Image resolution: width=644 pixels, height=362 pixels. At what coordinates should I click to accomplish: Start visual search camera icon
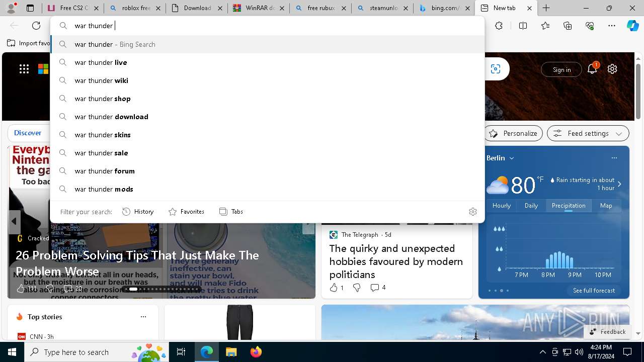[496, 69]
